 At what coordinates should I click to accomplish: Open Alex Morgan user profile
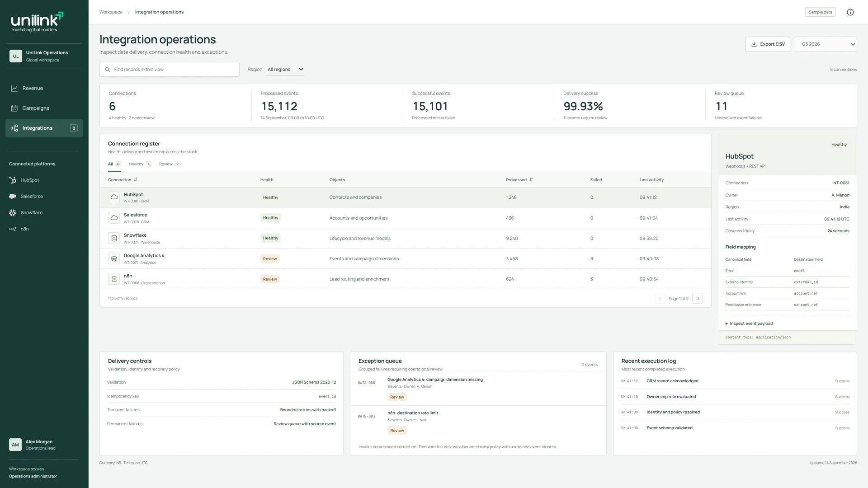44,445
